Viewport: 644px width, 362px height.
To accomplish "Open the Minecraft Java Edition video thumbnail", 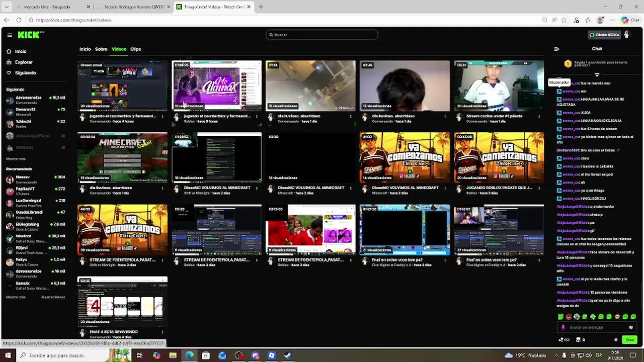I will 122,157.
